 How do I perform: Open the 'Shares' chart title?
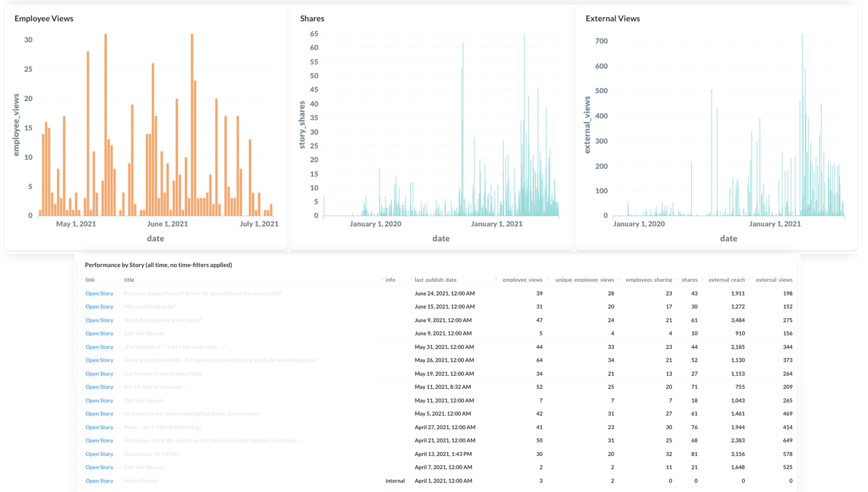point(312,19)
